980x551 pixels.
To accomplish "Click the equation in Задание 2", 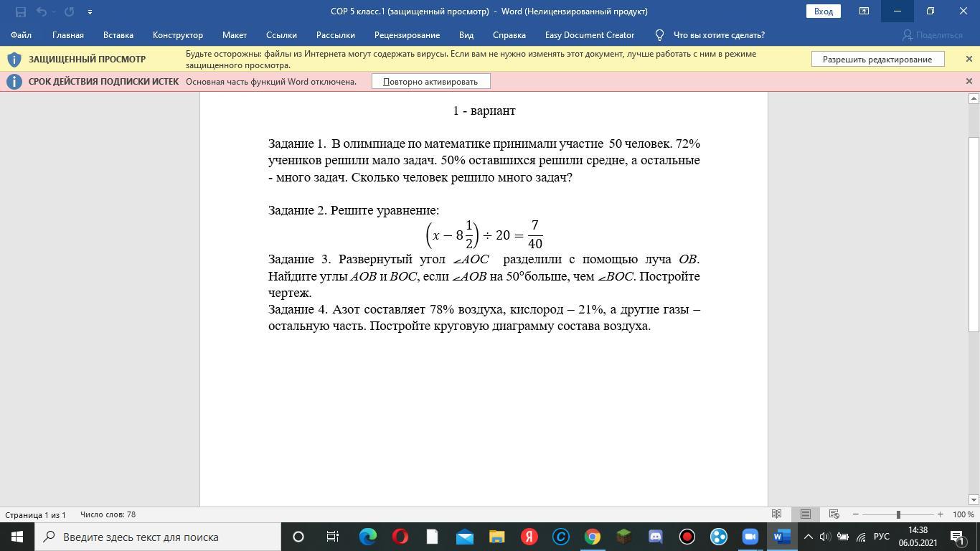I will [484, 235].
